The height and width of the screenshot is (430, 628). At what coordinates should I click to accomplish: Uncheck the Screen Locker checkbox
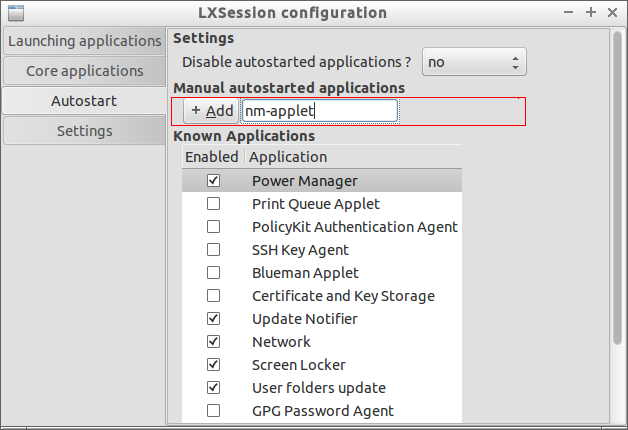coord(213,365)
